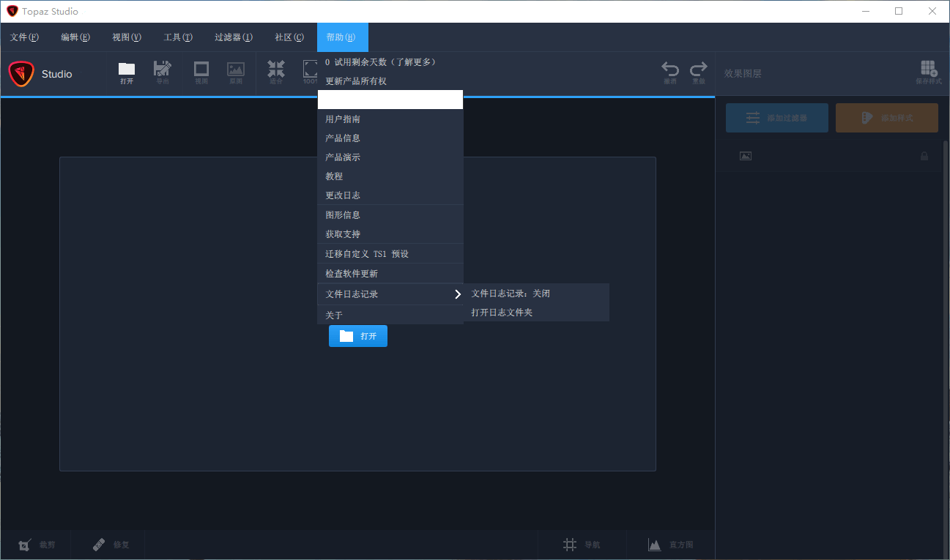Click the effects panel vertical scrollbar
950x560 pixels.
945,293
